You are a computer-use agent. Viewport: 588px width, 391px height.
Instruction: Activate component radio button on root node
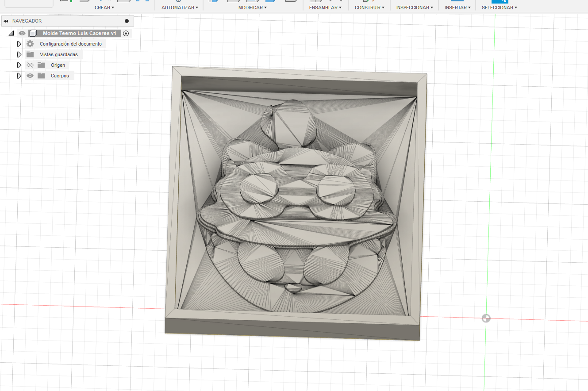click(126, 33)
